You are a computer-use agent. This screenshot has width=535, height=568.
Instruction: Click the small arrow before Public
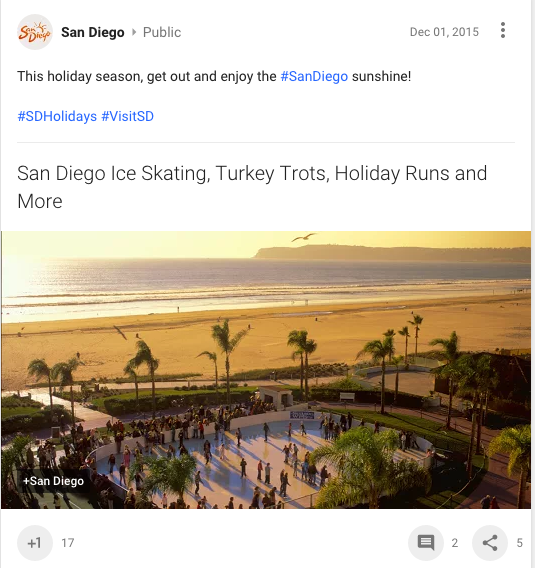[134, 32]
